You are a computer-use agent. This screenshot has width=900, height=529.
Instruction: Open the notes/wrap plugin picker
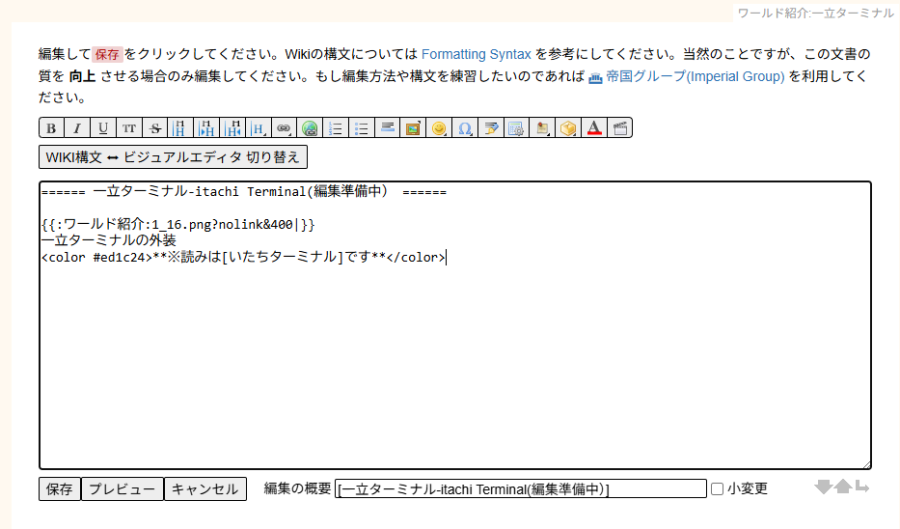[542, 128]
